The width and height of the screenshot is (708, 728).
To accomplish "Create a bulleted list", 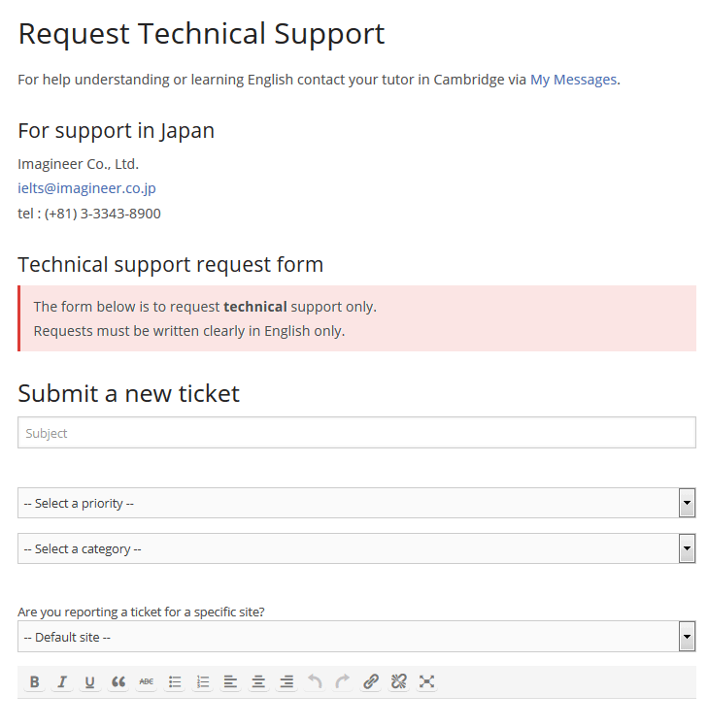I will click(x=175, y=682).
